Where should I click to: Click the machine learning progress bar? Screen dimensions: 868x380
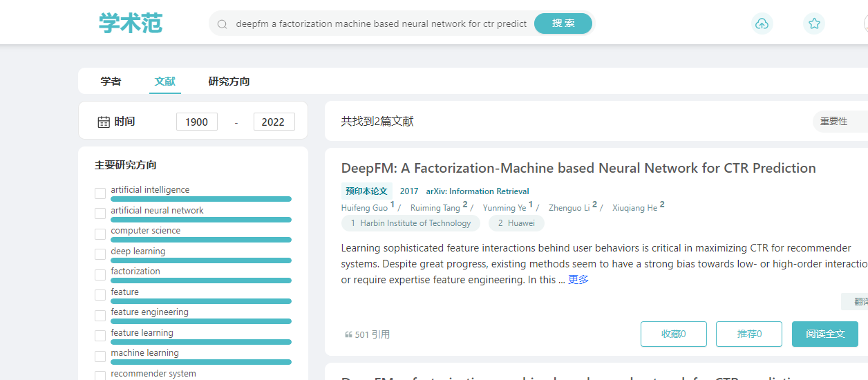(x=201, y=362)
